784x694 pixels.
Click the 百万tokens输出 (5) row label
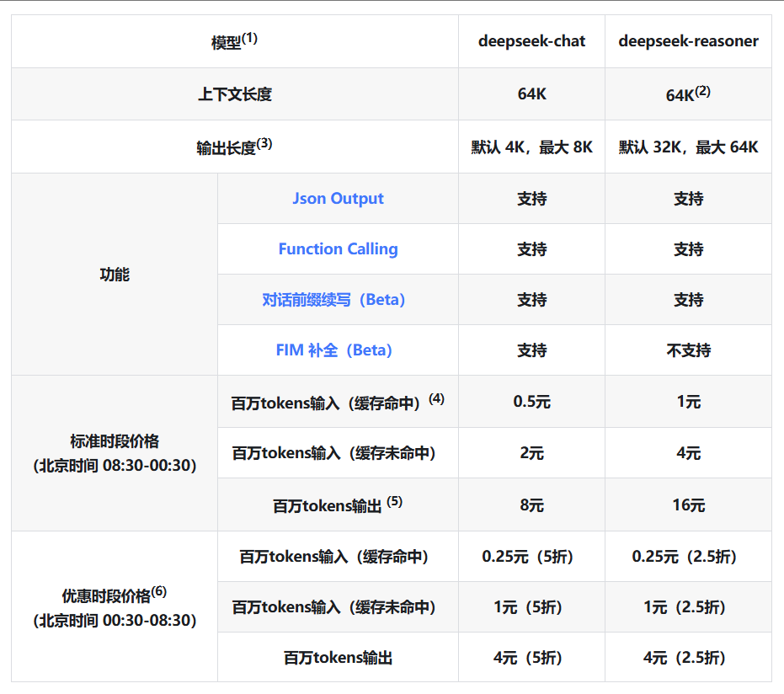coord(338,505)
